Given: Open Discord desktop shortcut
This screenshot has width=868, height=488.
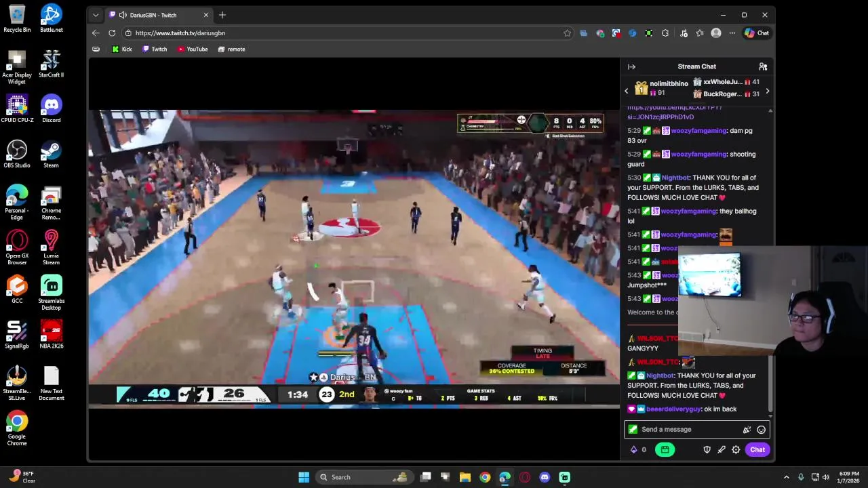Looking at the screenshot, I should click(52, 108).
